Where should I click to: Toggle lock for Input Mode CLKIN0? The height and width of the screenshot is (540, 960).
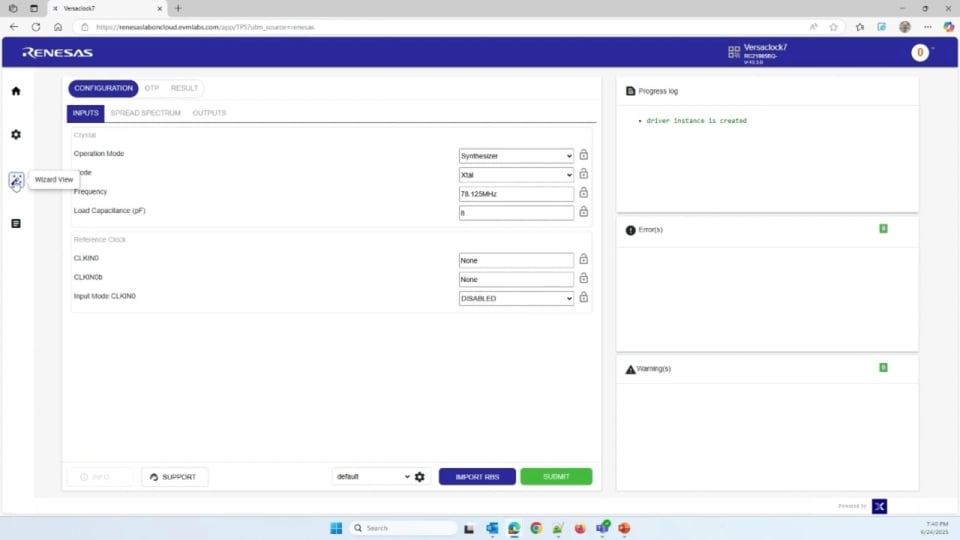pyautogui.click(x=583, y=298)
